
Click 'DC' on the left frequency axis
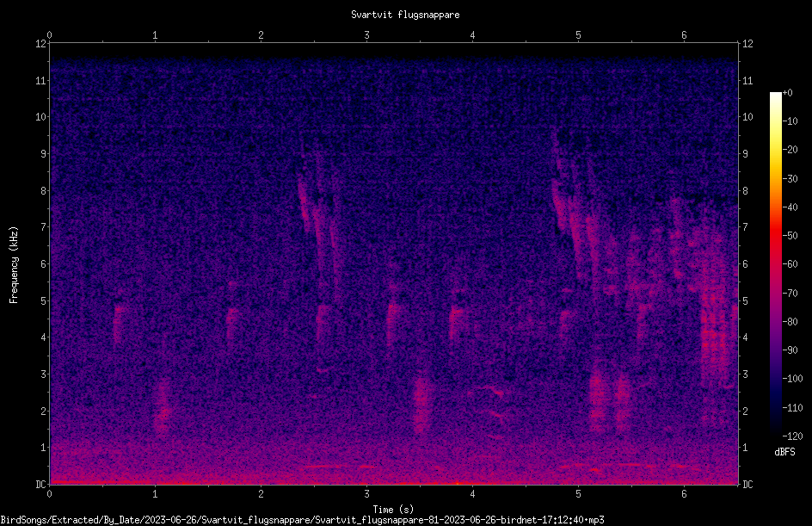tap(41, 485)
